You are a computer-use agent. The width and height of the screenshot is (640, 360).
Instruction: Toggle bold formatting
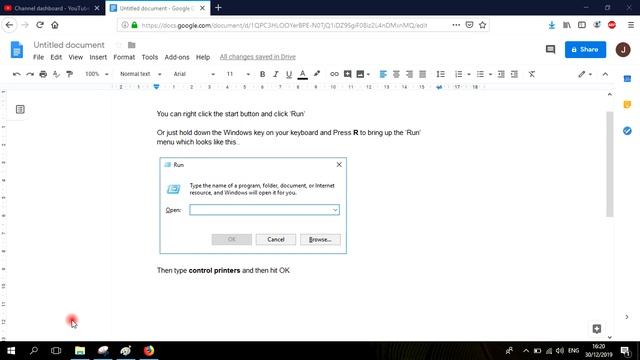click(x=262, y=74)
